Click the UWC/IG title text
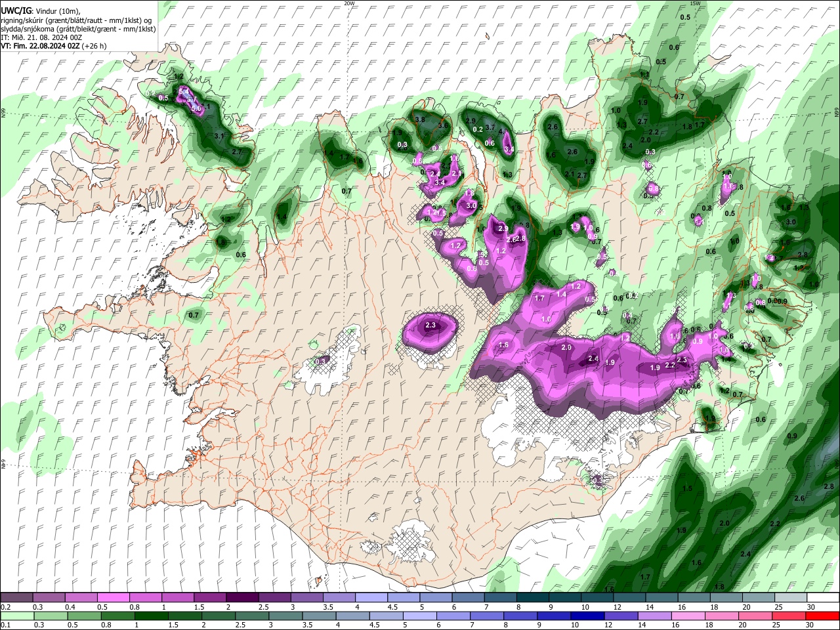The height and width of the screenshot is (630, 840). point(15,10)
